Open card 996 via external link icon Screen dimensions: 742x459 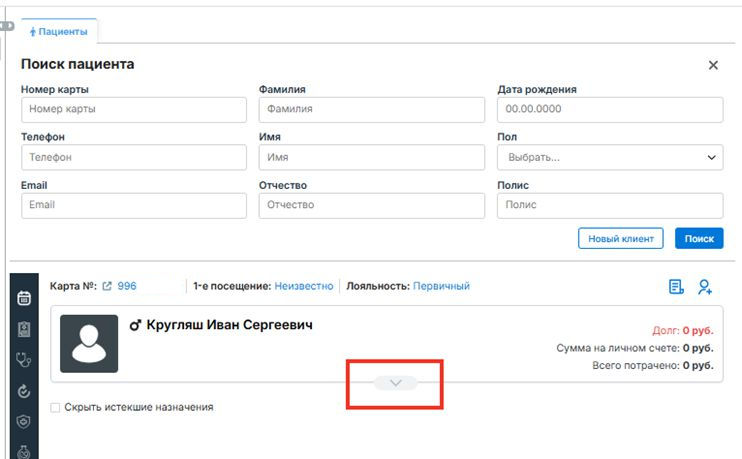click(107, 286)
